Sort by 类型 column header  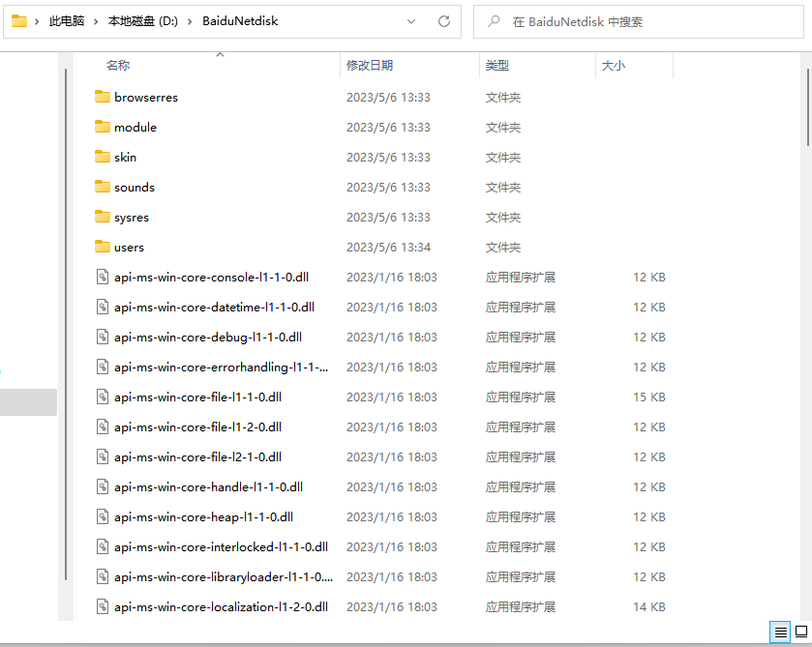(x=497, y=65)
